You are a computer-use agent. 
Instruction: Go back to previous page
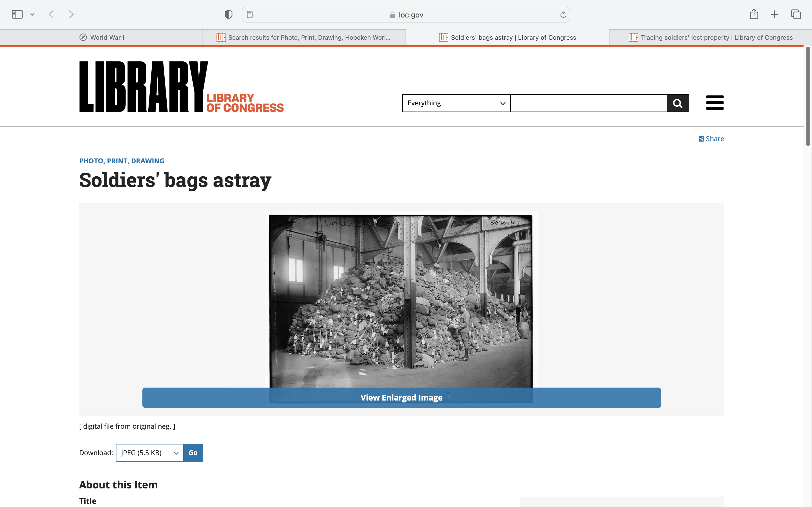tap(51, 14)
